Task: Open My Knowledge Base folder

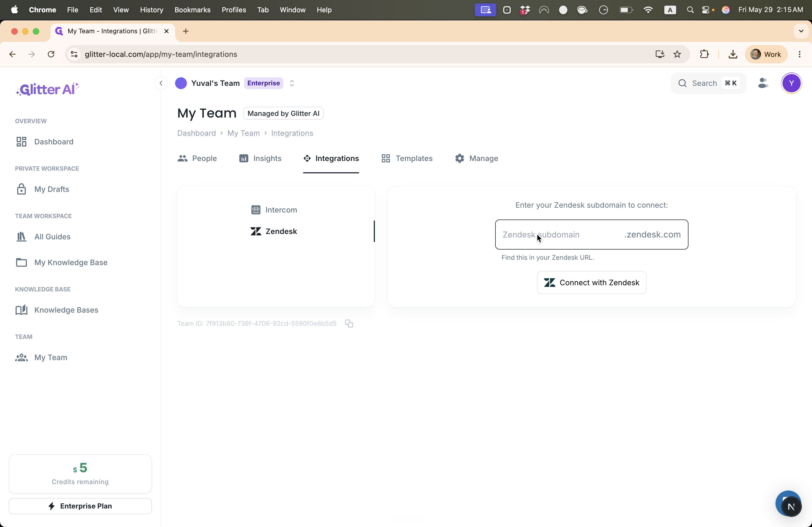Action: 61,262
